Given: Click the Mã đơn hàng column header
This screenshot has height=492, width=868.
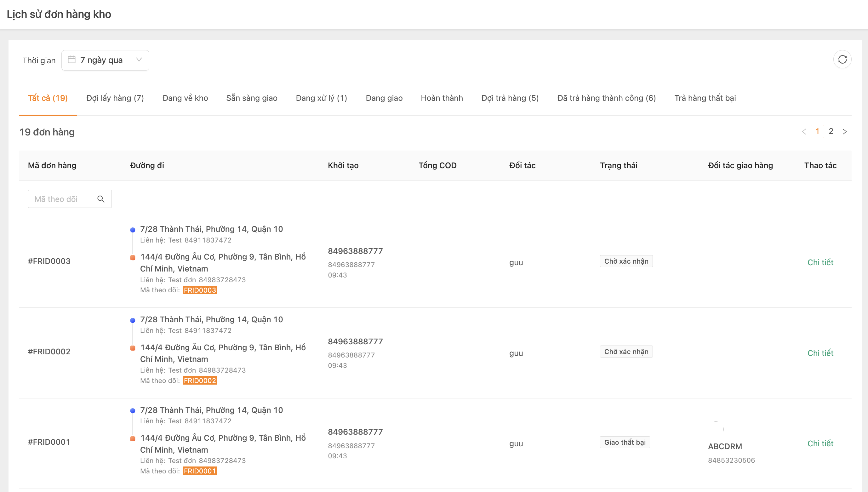Looking at the screenshot, I should coord(52,166).
